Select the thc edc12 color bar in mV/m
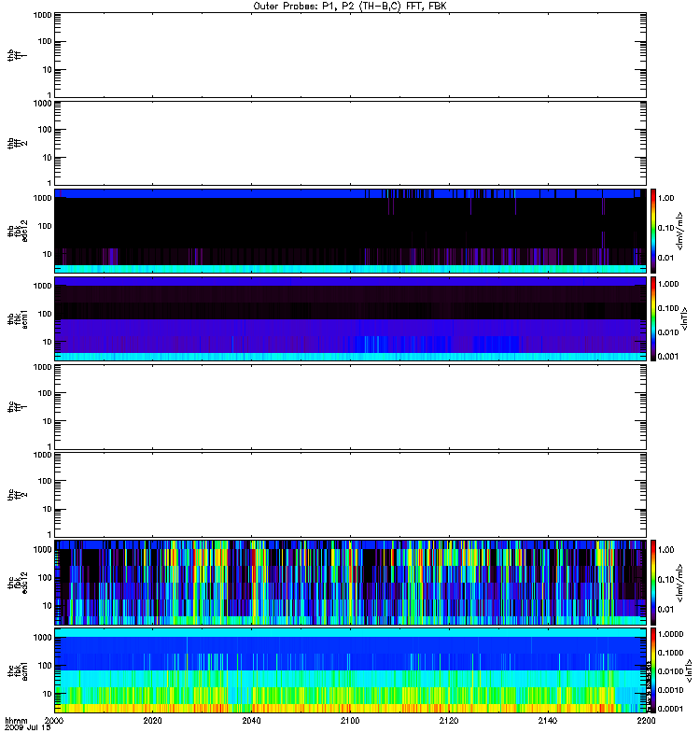 (x=653, y=582)
